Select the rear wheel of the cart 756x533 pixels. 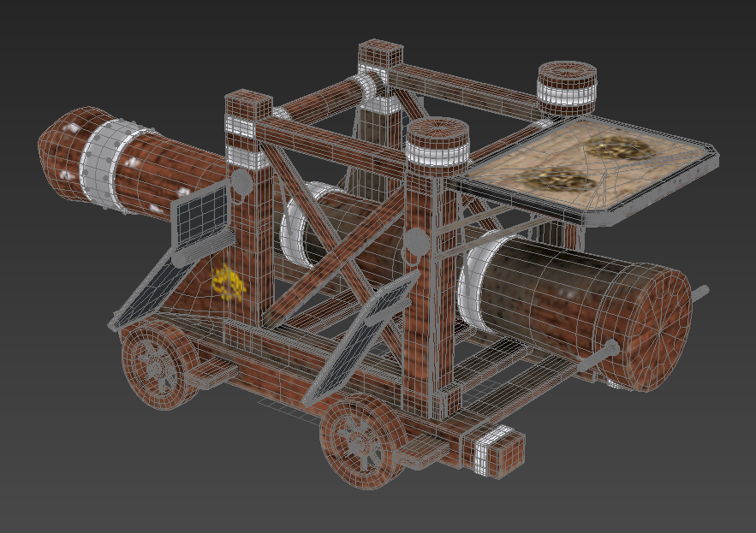[157, 365]
